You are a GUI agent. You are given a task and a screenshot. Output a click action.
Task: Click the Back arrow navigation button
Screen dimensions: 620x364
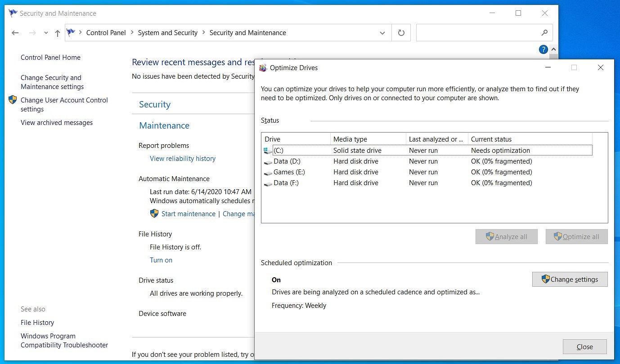pos(15,33)
